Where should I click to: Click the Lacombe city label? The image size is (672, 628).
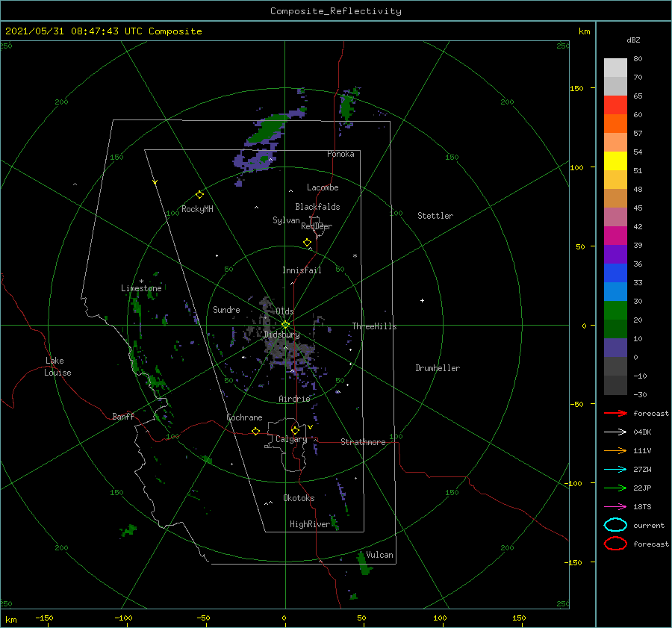pyautogui.click(x=323, y=187)
